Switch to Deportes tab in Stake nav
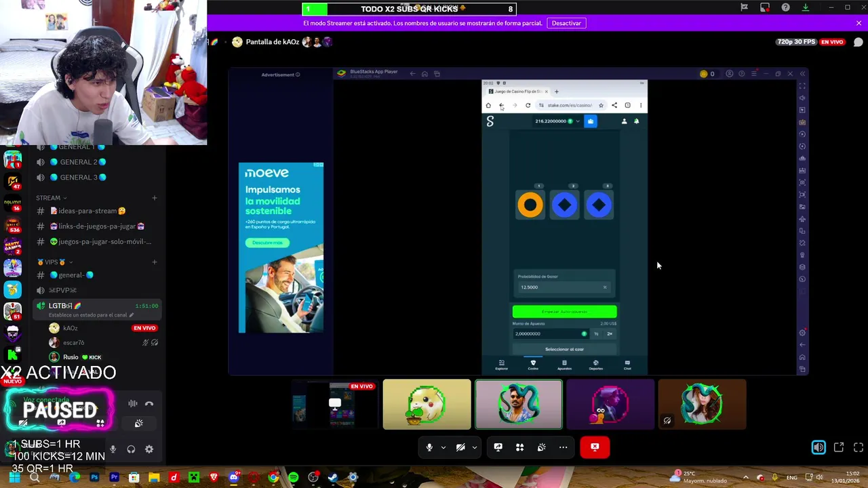The width and height of the screenshot is (868, 488). point(595,365)
